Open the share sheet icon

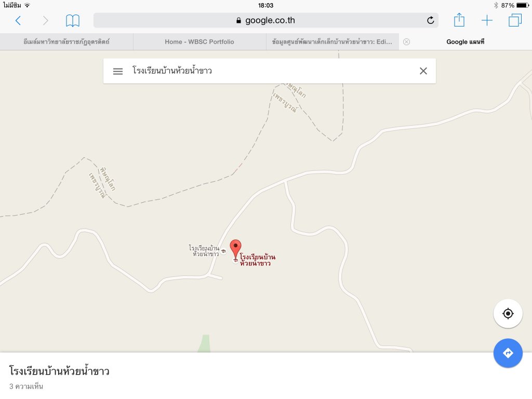pyautogui.click(x=459, y=20)
